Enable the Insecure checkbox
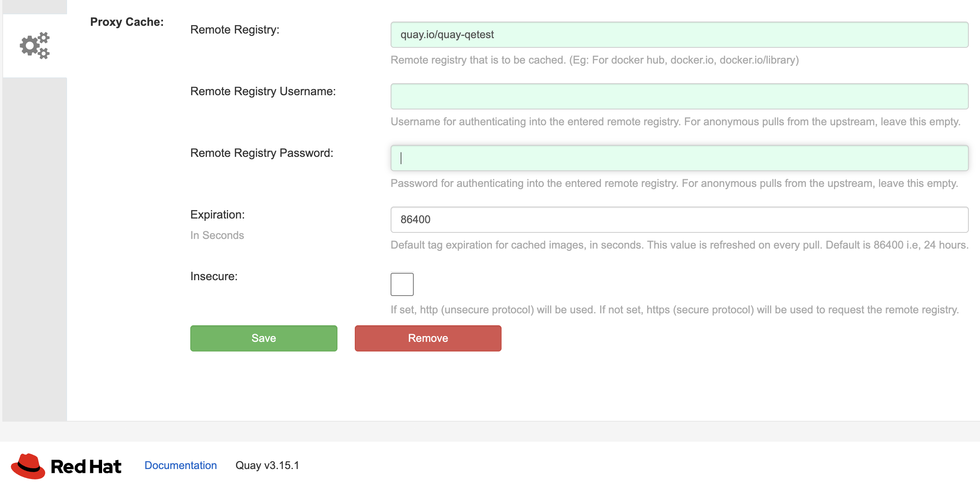The image size is (980, 491). [x=402, y=284]
